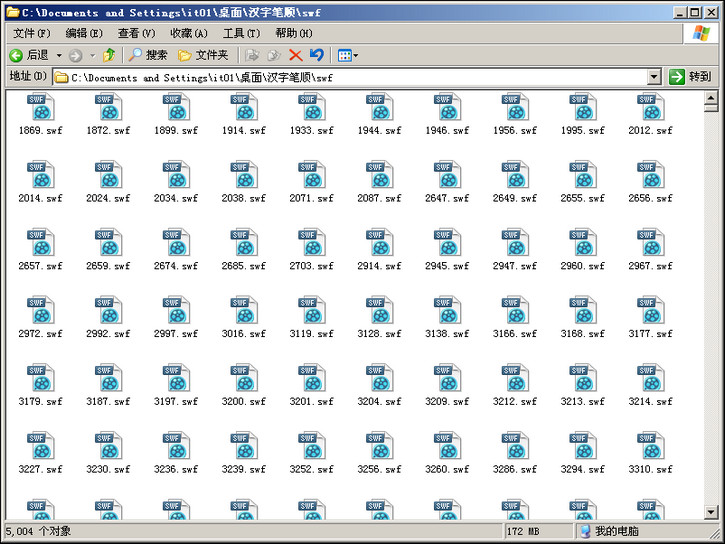
Task: Click the Windows flag logo
Action: tap(701, 33)
